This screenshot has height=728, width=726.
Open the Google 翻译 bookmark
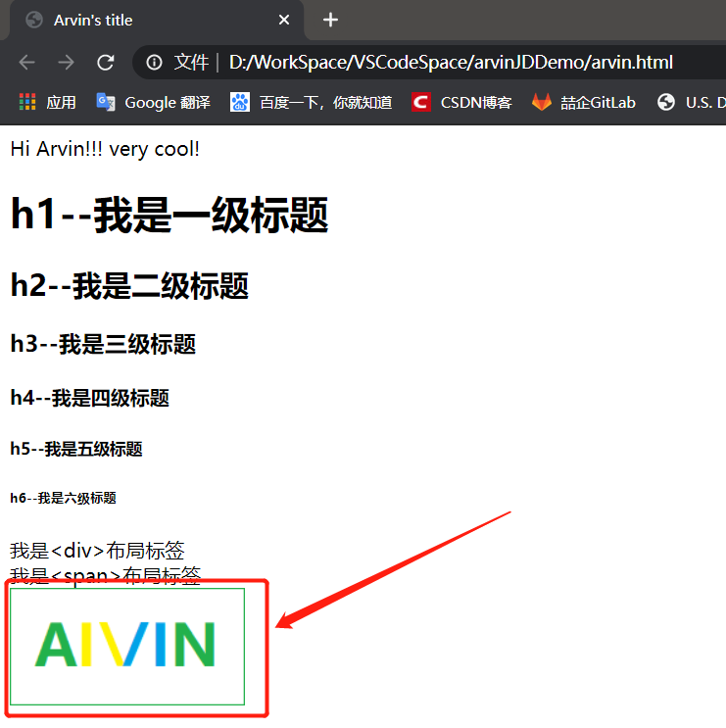click(x=168, y=103)
